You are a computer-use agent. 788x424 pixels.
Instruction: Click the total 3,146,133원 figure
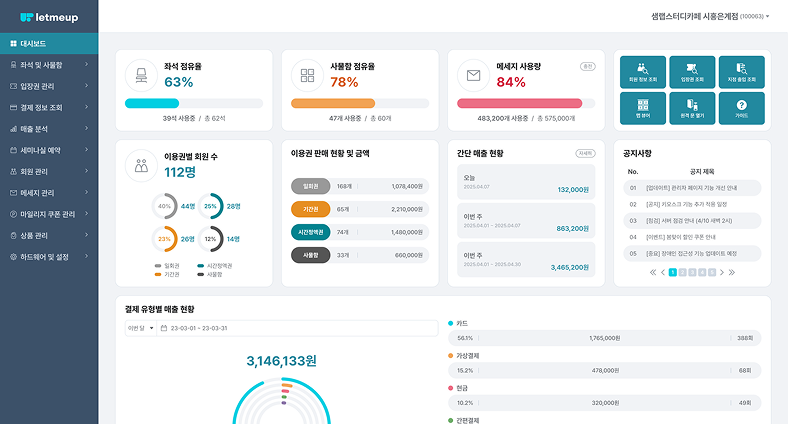coord(281,361)
